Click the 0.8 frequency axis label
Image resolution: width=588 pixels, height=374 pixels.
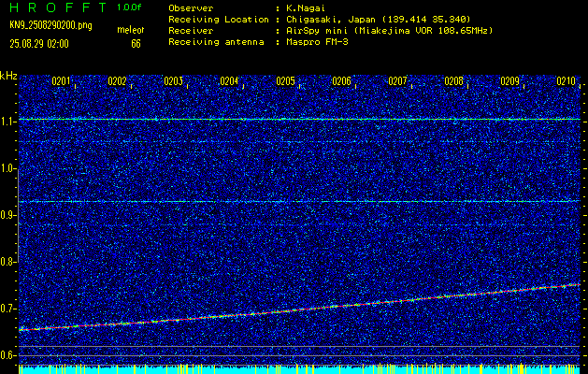tap(7, 262)
